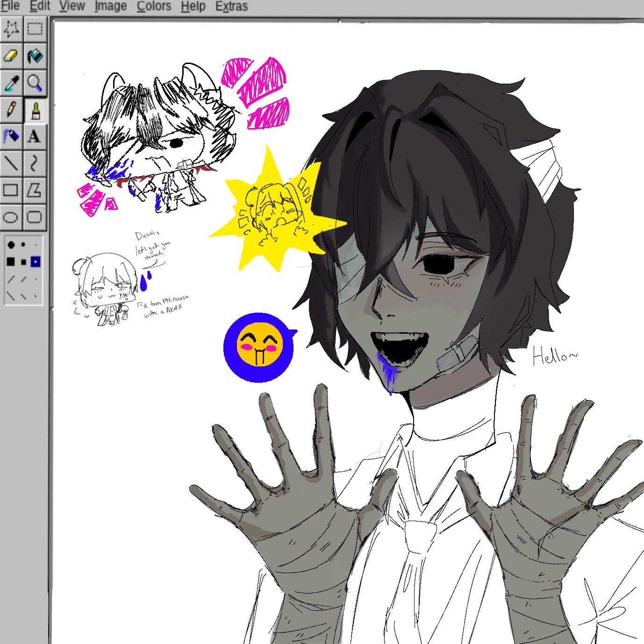
Task: Activate the Ellipse tool
Action: pyautogui.click(x=12, y=216)
